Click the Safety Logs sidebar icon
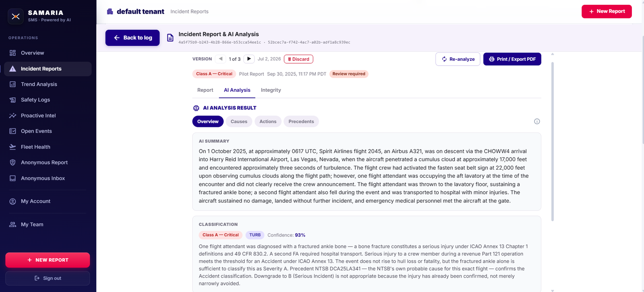644x292 pixels. click(x=13, y=100)
